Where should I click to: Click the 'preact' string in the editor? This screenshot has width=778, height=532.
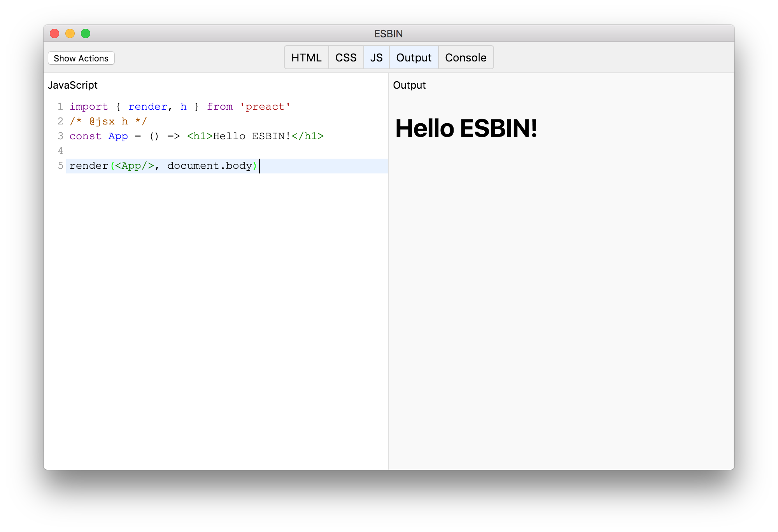tap(265, 107)
